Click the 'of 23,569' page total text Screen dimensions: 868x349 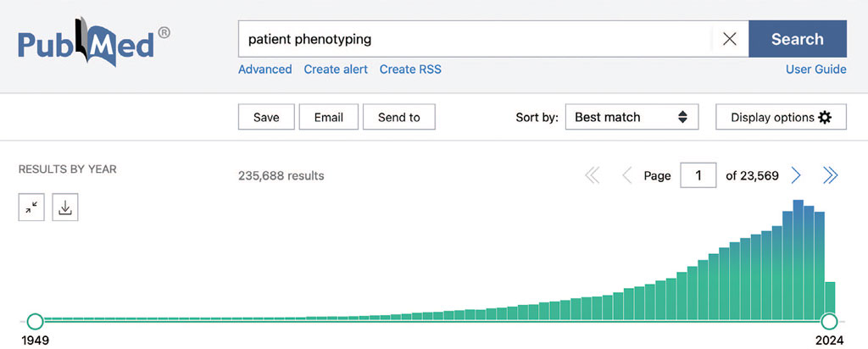[x=753, y=176]
